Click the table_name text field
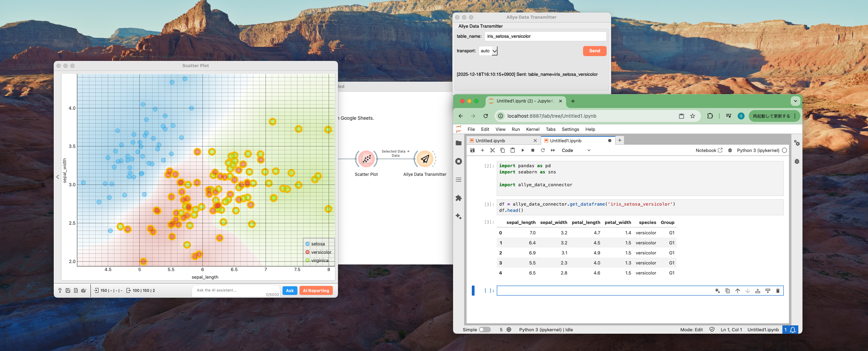The image size is (868, 351). tap(545, 36)
